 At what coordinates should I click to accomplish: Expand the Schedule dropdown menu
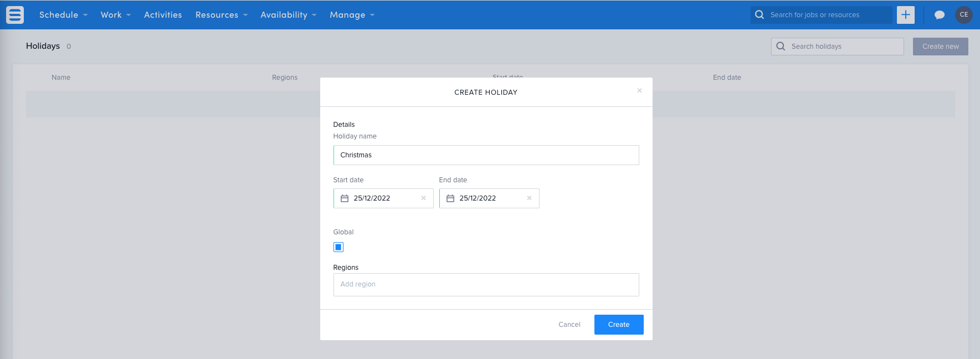pos(63,15)
